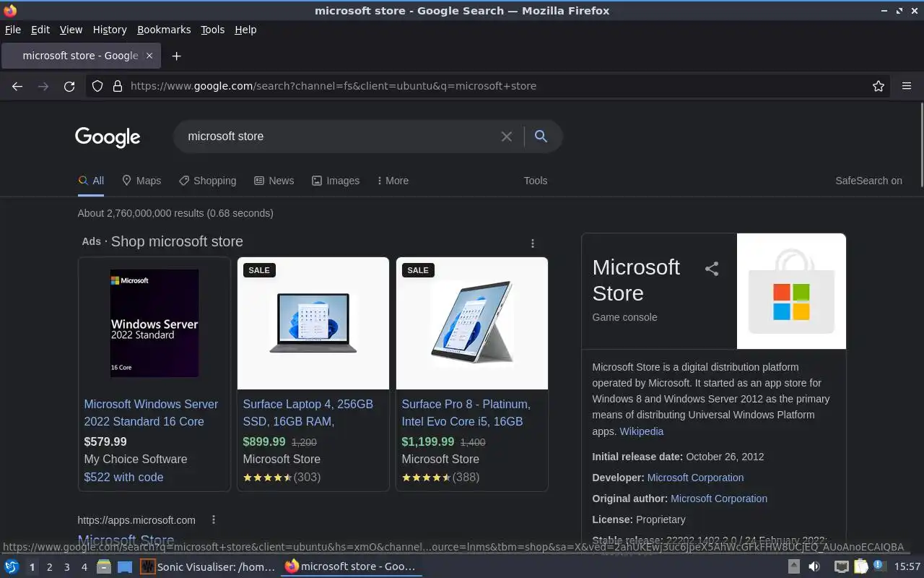Screen dimensions: 924x578
Task: Show site security padlock info
Action: 118,86
